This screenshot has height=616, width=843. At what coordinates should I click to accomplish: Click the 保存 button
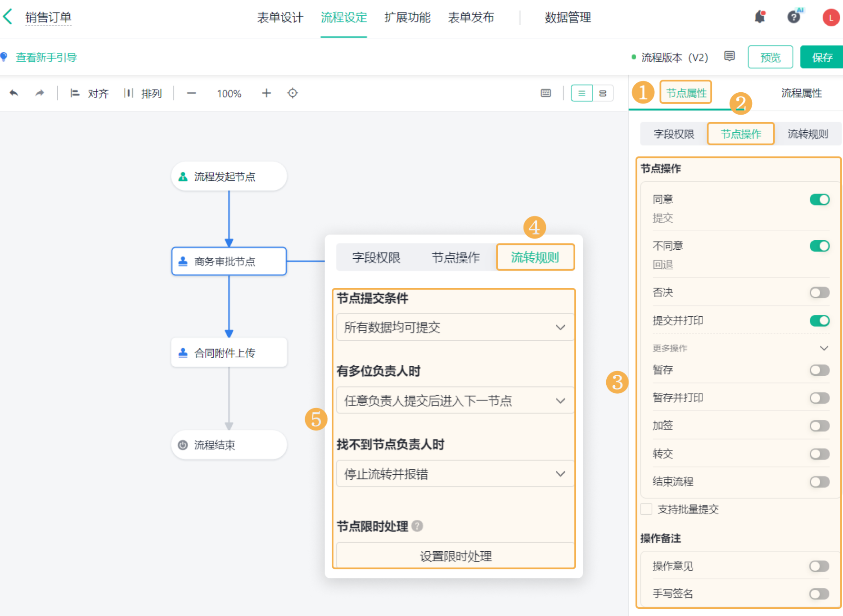tap(821, 57)
